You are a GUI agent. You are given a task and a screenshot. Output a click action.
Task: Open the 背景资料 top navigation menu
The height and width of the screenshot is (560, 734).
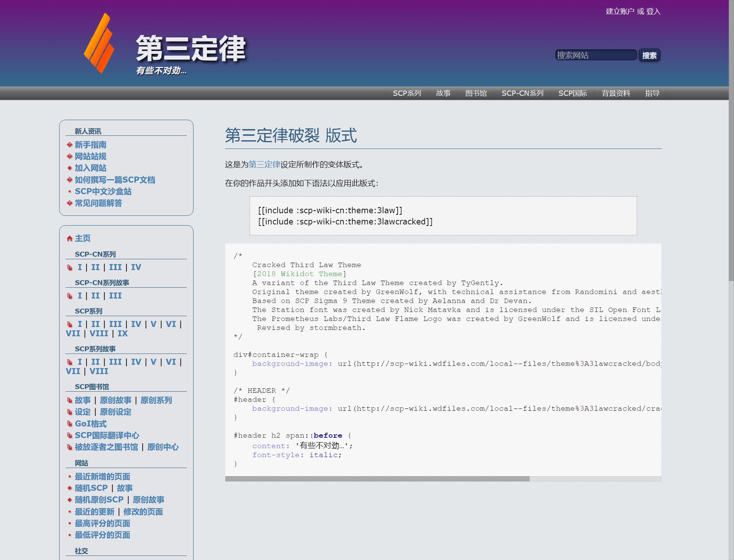click(x=616, y=93)
